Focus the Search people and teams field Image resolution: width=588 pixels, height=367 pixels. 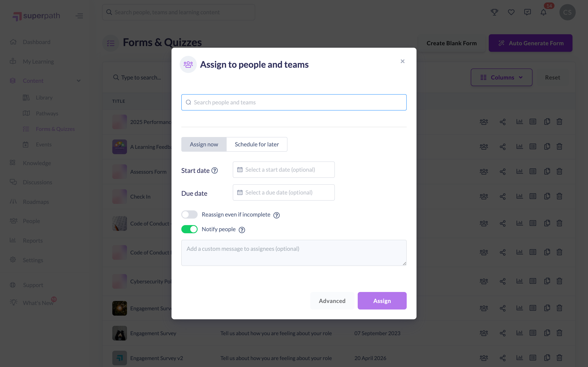(x=294, y=102)
